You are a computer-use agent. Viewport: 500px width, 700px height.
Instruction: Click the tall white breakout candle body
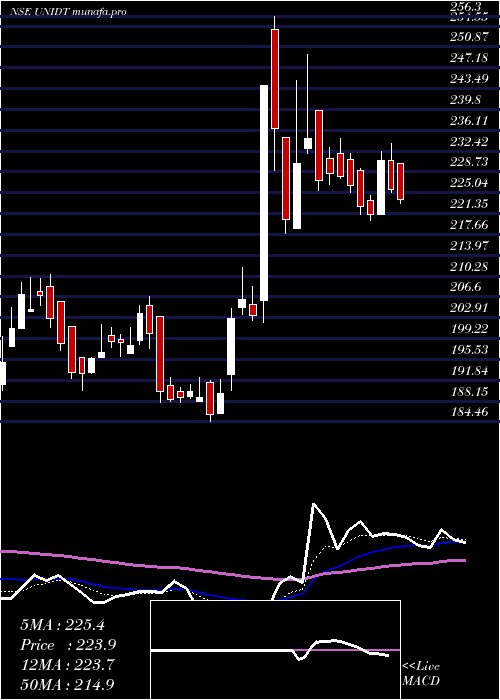click(264, 193)
